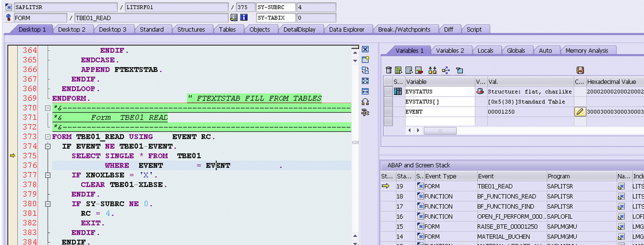Open the Break./Watchpoints tab
This screenshot has width=644, height=245.
(x=404, y=29)
